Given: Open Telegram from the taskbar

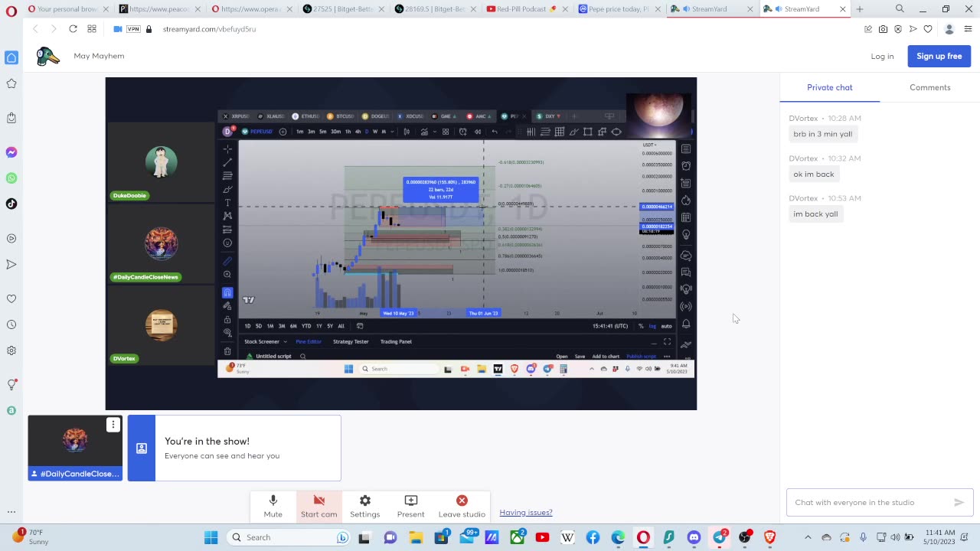Looking at the screenshot, I should tap(719, 537).
